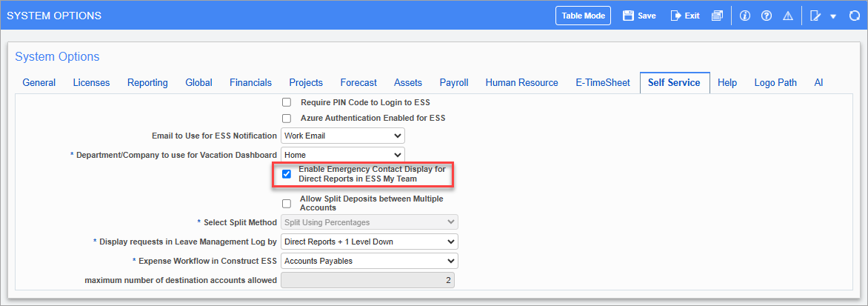Click maximum number of destination accounts field
This screenshot has width=868, height=306.
(367, 280)
